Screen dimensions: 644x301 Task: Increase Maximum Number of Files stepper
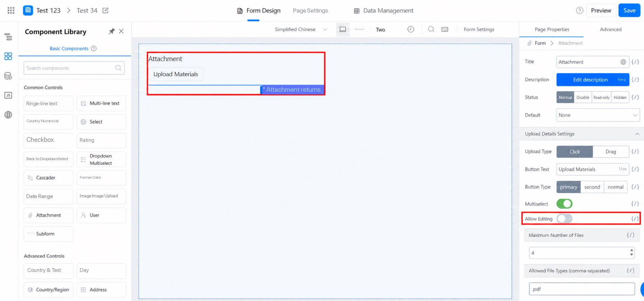point(631,251)
